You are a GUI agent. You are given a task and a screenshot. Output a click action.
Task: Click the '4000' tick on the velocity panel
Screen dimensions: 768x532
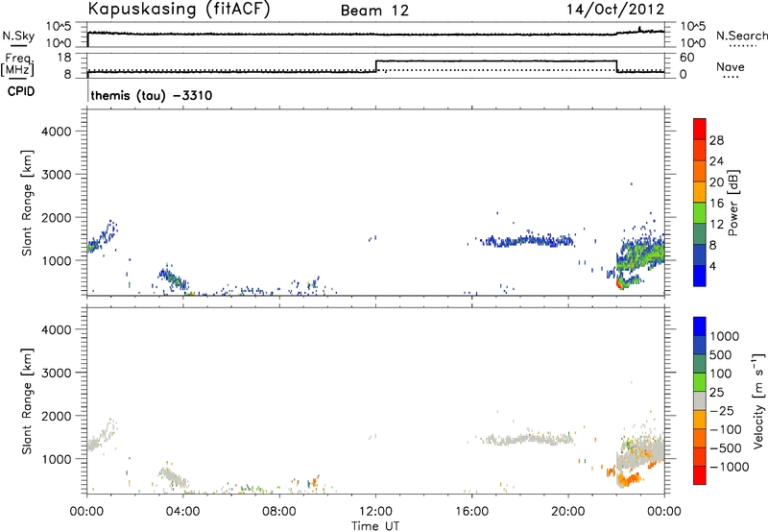tap(57, 329)
